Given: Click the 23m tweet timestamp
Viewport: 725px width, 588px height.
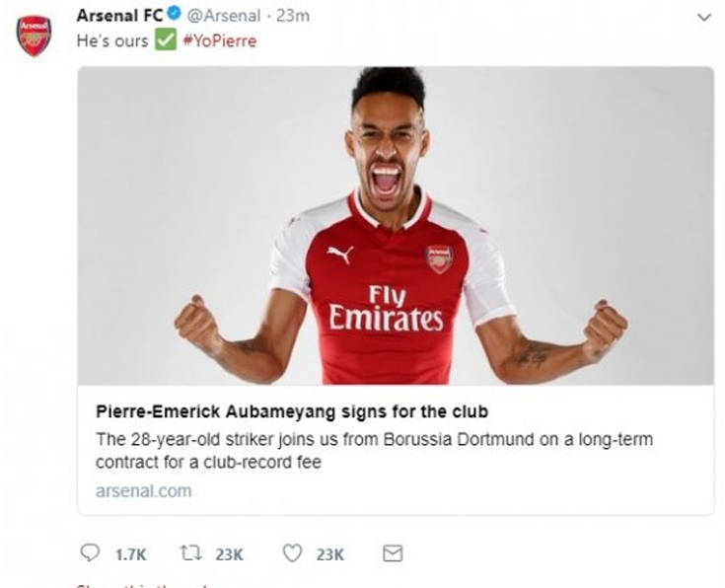Looking at the screenshot, I should [x=292, y=16].
